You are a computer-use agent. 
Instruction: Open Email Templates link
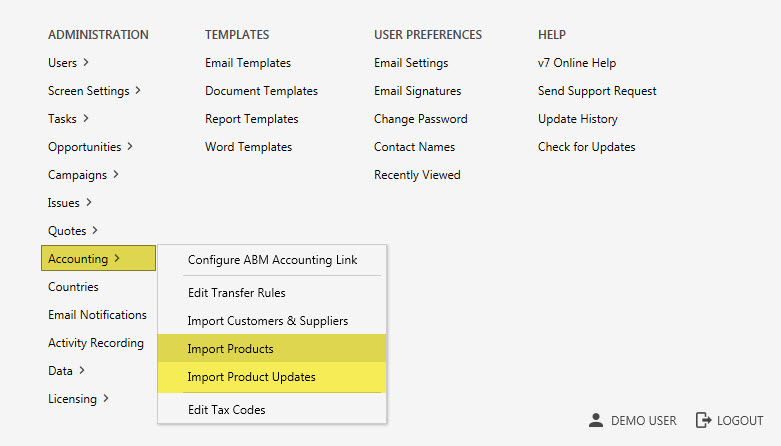tap(248, 63)
